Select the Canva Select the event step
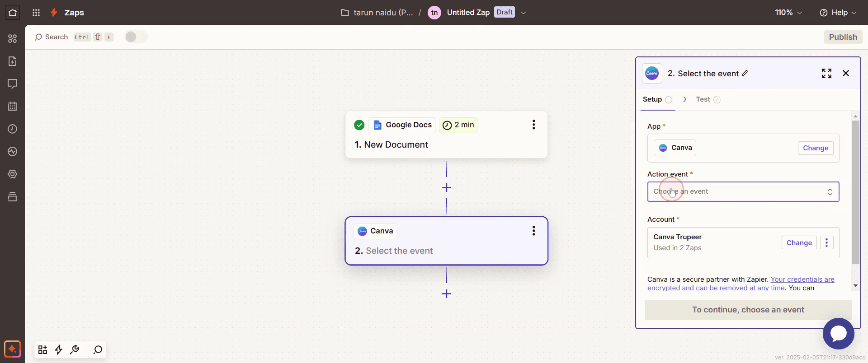The width and height of the screenshot is (868, 363). pos(446,241)
